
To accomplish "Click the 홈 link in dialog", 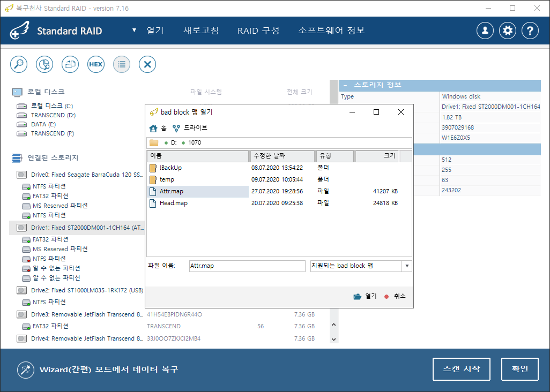I will 164,128.
